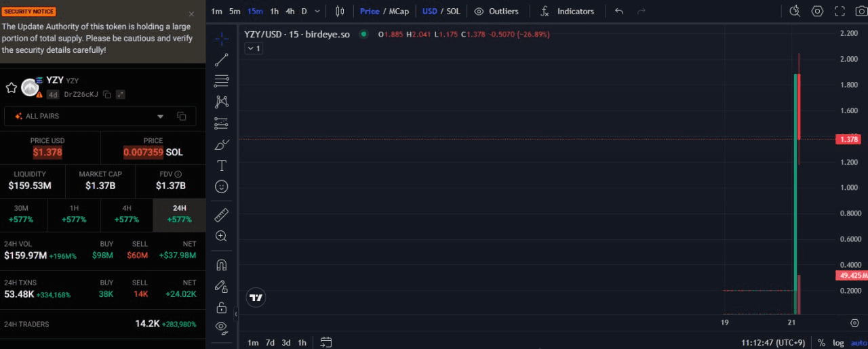The width and height of the screenshot is (868, 349).
Task: Select the trend line drawing tool
Action: (221, 60)
